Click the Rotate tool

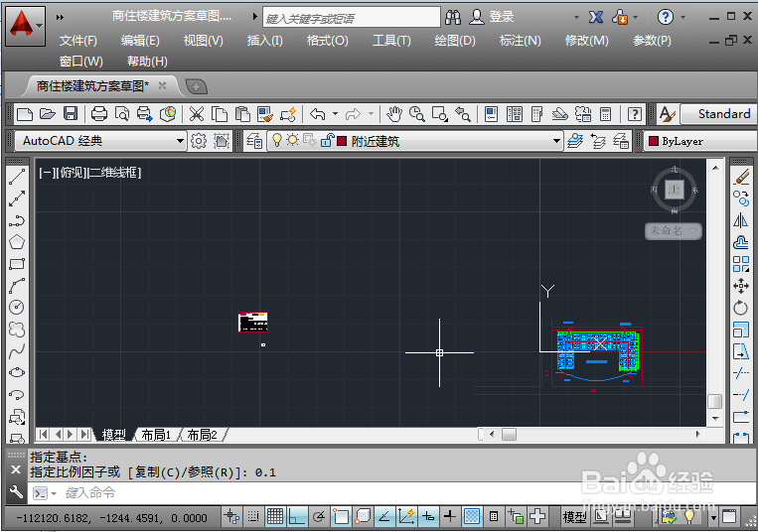tap(740, 308)
